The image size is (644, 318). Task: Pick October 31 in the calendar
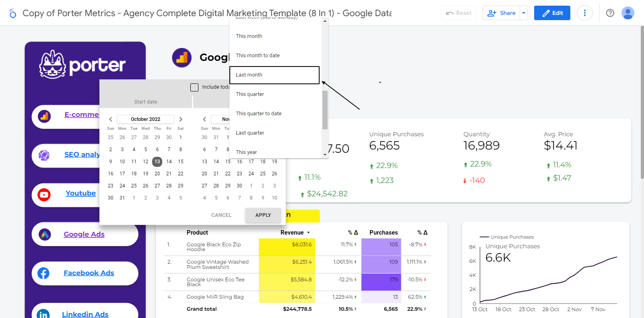(122, 198)
